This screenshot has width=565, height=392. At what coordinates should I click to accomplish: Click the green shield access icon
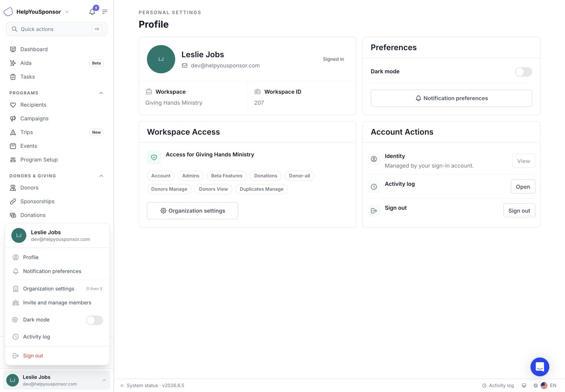coord(154,157)
